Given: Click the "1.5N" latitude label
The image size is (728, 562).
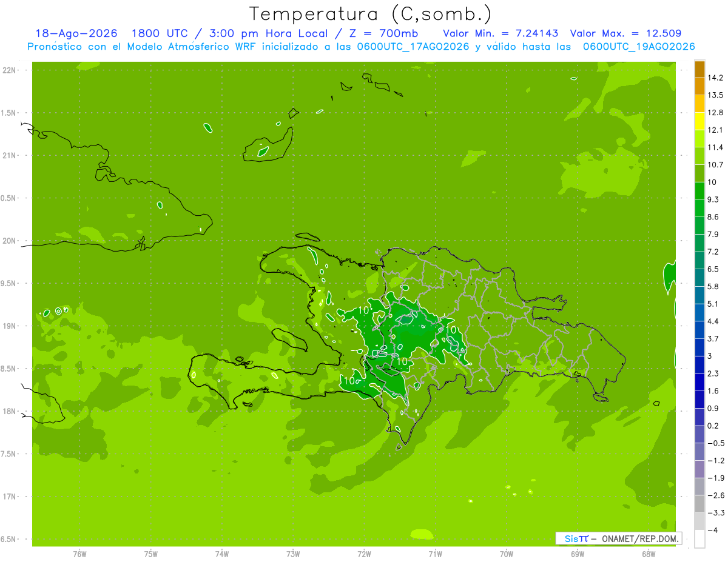Looking at the screenshot, I should coord(9,113).
